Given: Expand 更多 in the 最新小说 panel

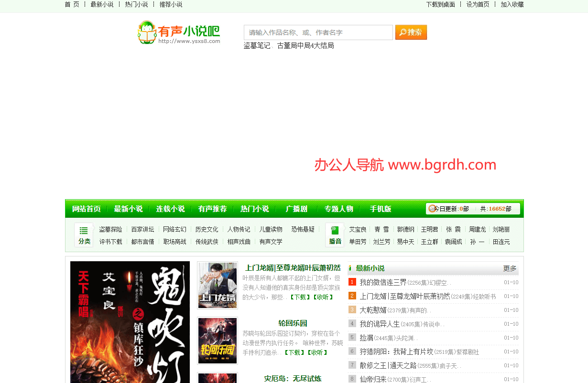Looking at the screenshot, I should pyautogui.click(x=510, y=268).
